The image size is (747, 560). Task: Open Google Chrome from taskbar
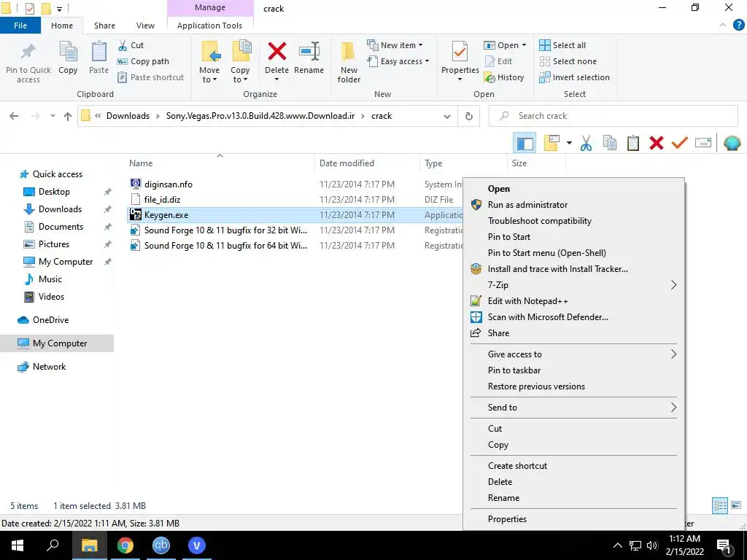(125, 545)
